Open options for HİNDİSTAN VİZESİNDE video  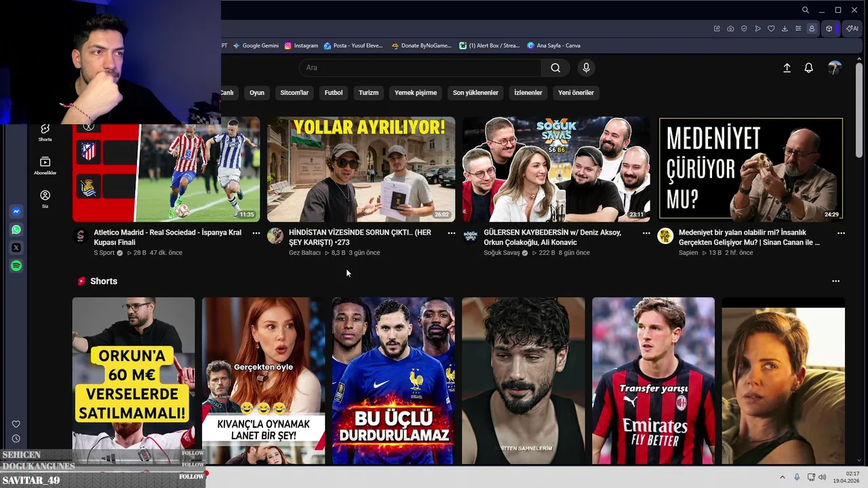[x=452, y=233]
